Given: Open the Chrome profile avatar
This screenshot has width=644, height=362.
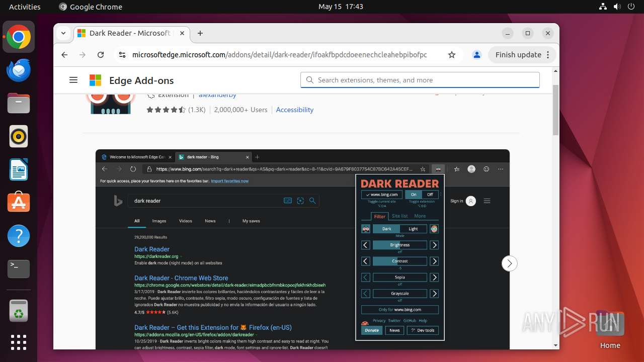Looking at the screenshot, I should (477, 55).
